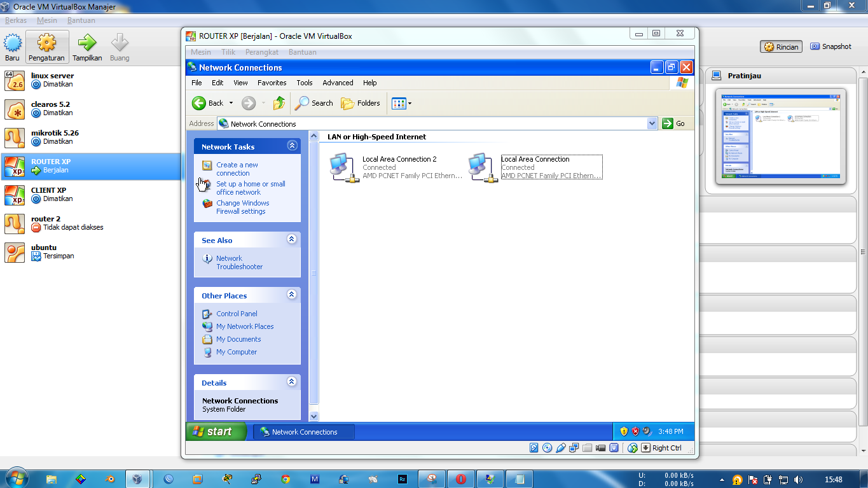Click the Go button beside Address
Image resolution: width=868 pixels, height=488 pixels.
coord(674,123)
